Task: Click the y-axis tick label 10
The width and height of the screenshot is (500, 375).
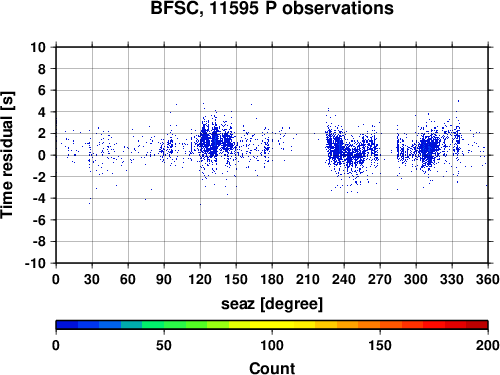Action: pos(38,47)
